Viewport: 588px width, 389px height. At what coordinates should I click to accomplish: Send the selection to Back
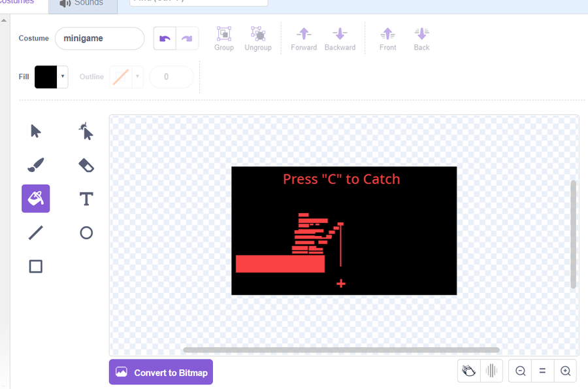(x=421, y=39)
